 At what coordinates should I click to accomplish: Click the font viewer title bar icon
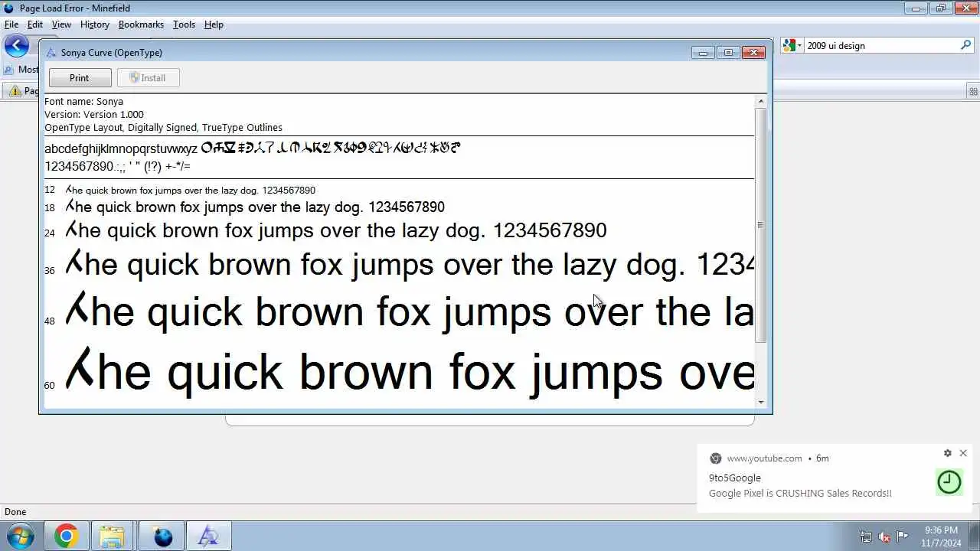[51, 53]
